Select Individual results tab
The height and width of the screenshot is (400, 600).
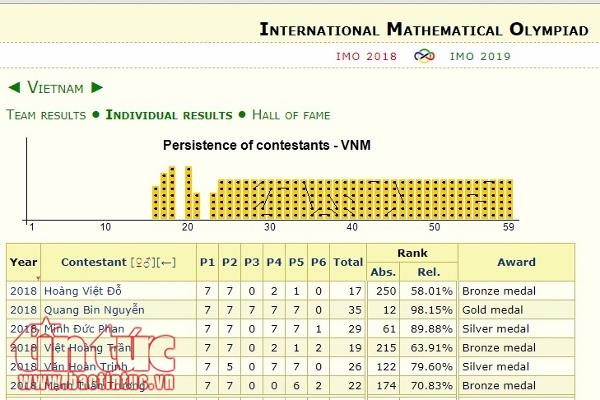(168, 115)
